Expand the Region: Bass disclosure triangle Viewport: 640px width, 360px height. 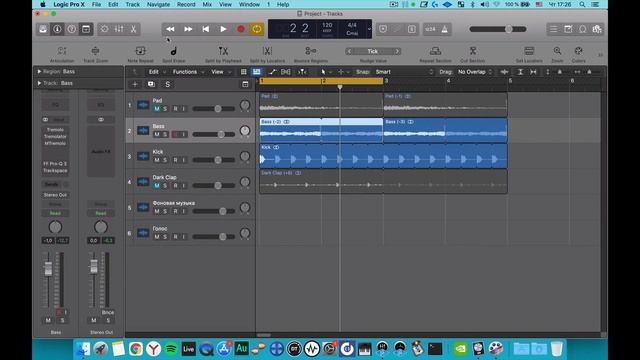(39, 71)
